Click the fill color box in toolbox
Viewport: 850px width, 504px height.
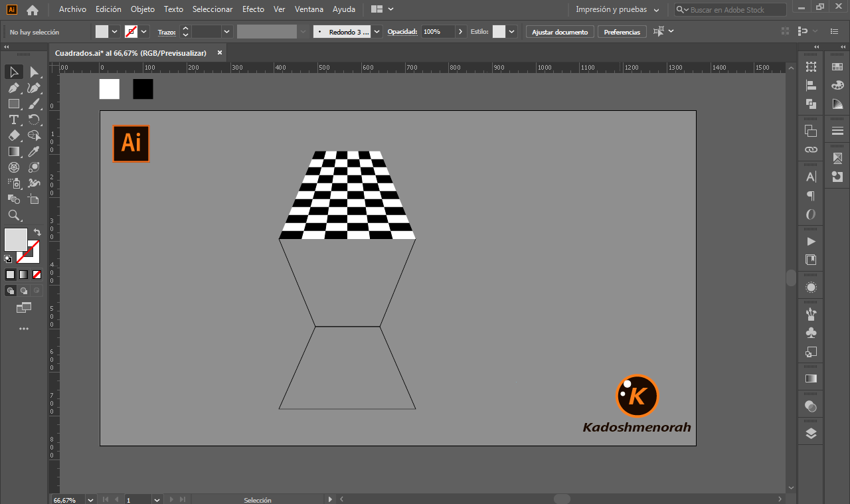click(x=16, y=239)
